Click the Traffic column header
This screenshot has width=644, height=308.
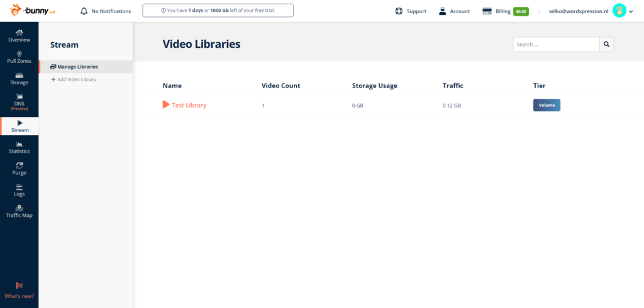point(453,86)
